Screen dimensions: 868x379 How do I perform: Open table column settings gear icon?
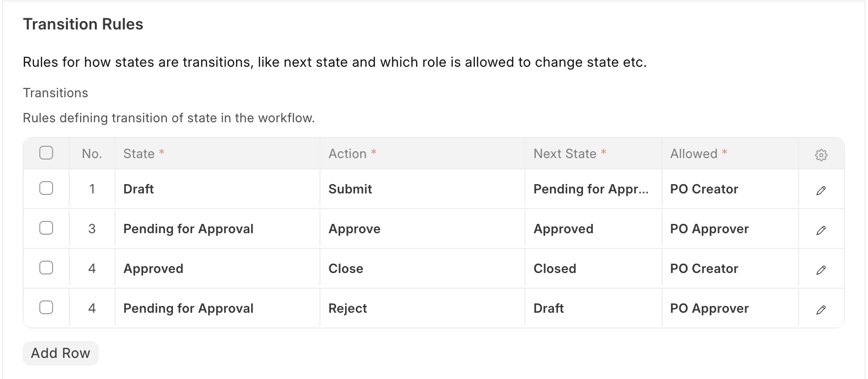pyautogui.click(x=821, y=155)
